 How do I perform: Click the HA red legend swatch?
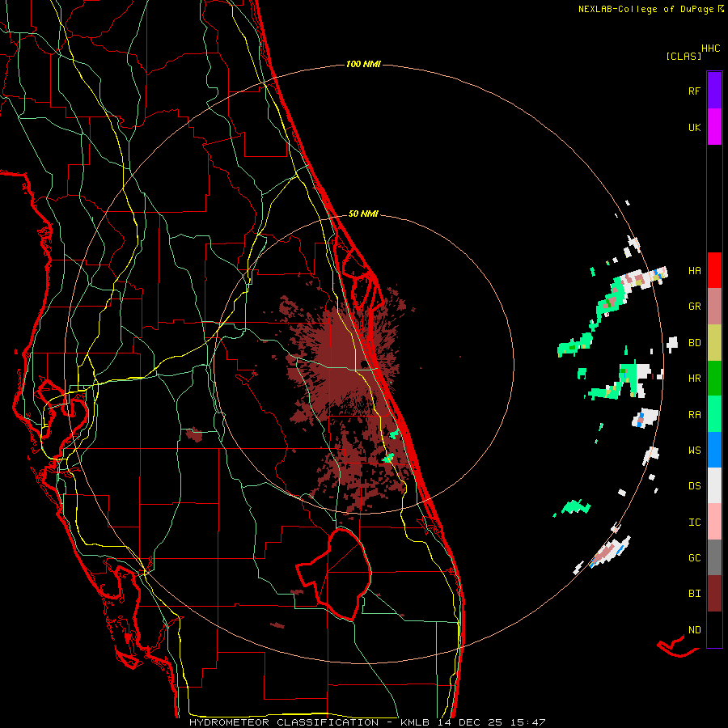pos(714,270)
